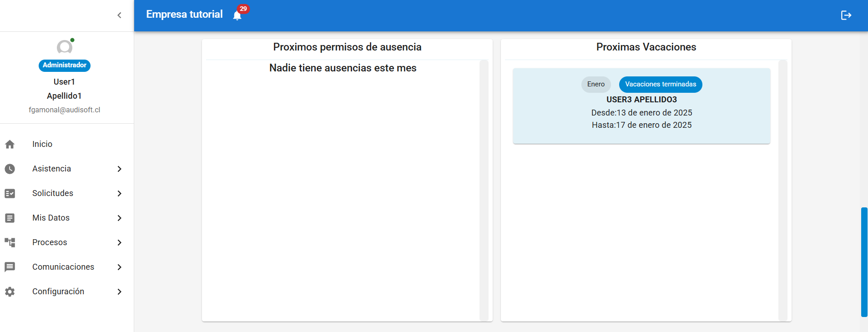
Task: Click the Procesos tree icon
Action: (x=10, y=242)
